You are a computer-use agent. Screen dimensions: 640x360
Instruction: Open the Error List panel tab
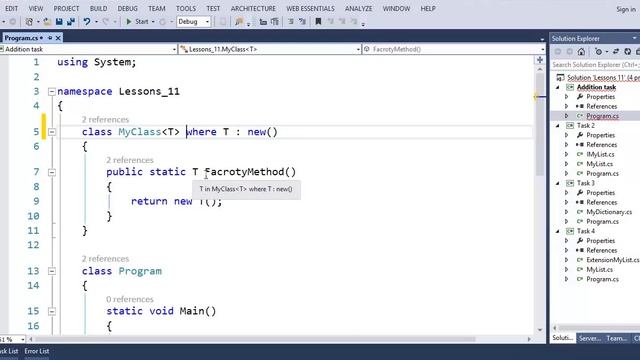(37, 351)
